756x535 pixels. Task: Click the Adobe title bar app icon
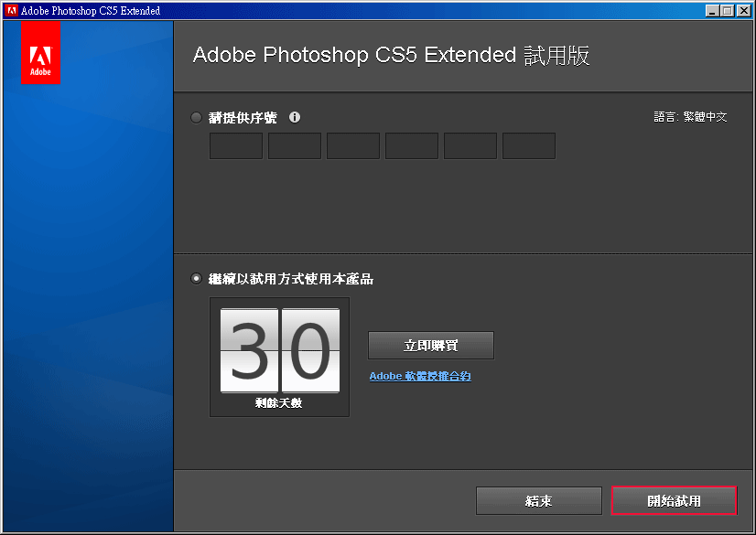12,11
